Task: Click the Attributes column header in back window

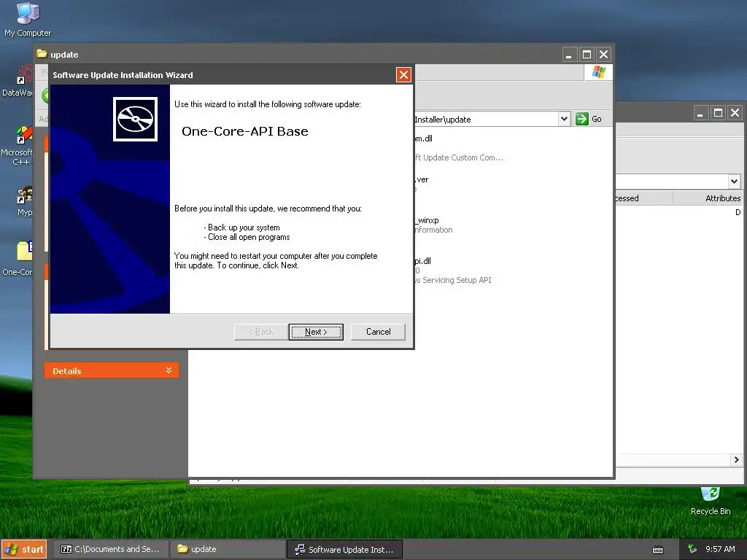Action: click(x=708, y=198)
